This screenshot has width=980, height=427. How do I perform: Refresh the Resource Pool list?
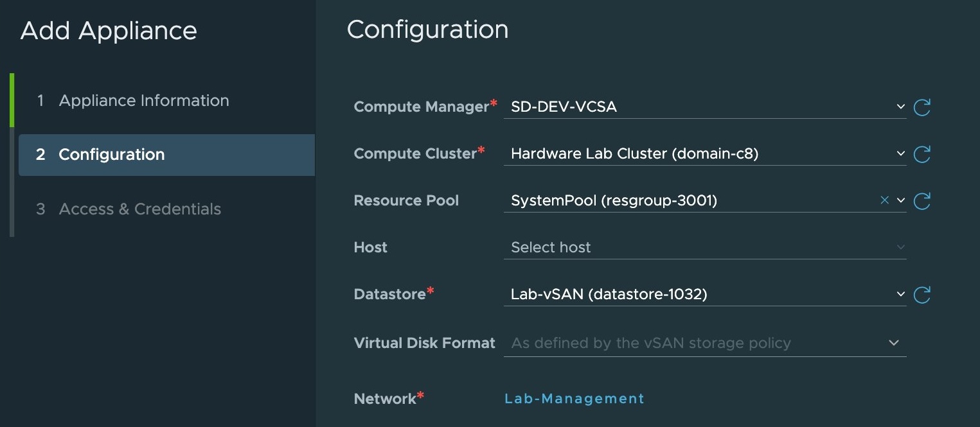pyautogui.click(x=922, y=201)
